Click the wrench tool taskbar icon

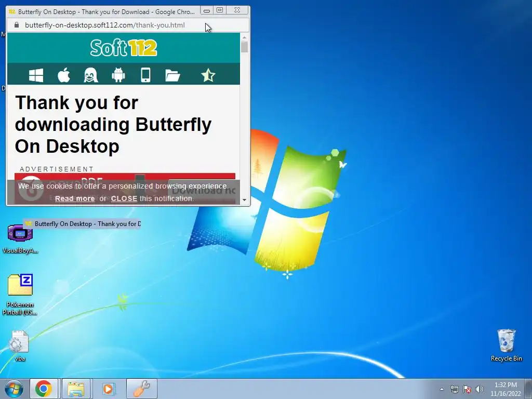pos(141,389)
